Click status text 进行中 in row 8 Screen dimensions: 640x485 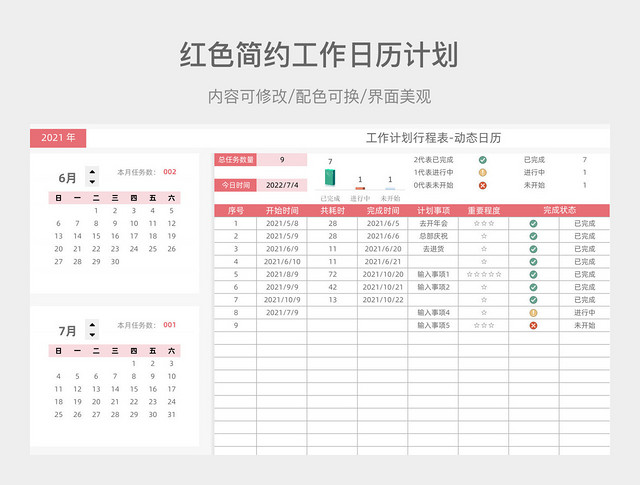584,313
